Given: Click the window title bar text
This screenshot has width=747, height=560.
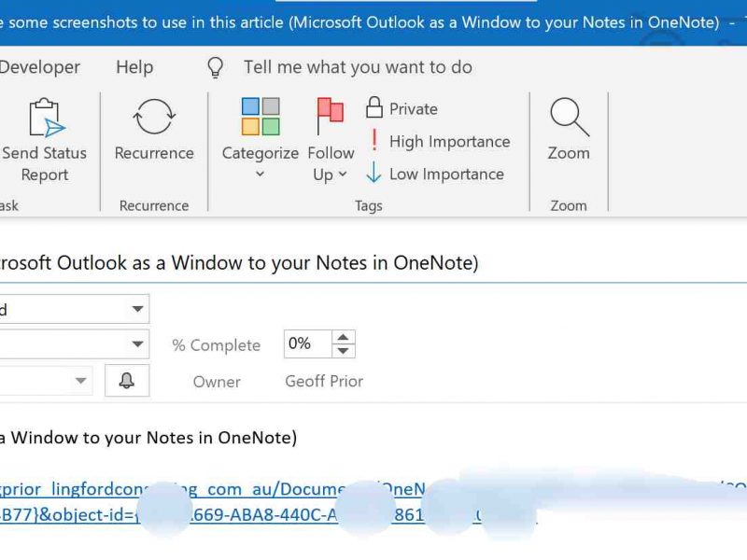Looking at the screenshot, I should tap(359, 22).
